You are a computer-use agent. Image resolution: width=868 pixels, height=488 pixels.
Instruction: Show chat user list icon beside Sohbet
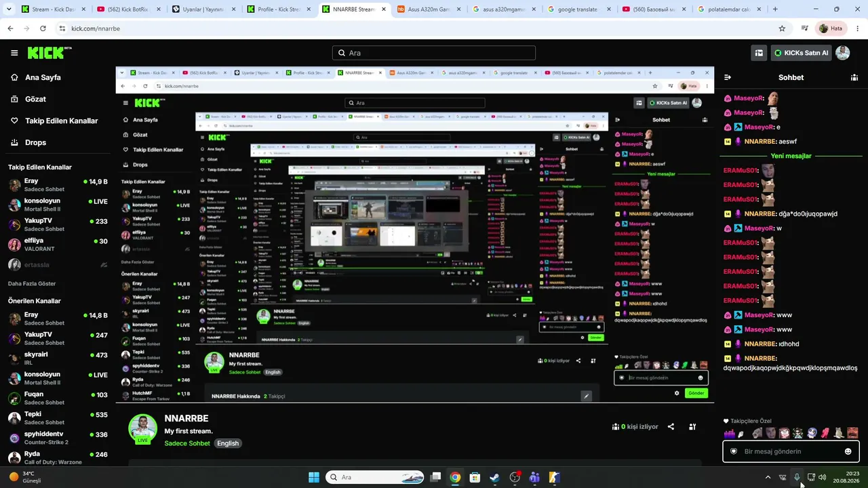tap(854, 77)
